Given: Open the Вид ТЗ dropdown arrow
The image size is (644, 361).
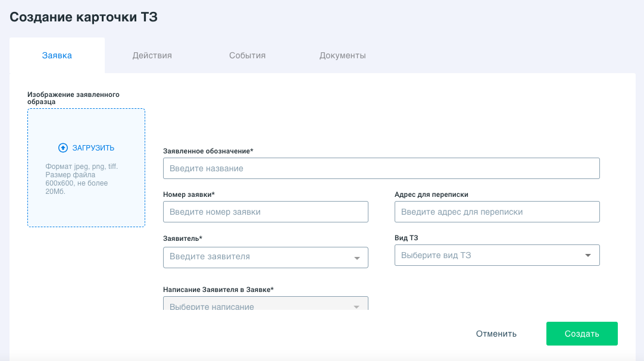Looking at the screenshot, I should point(588,255).
